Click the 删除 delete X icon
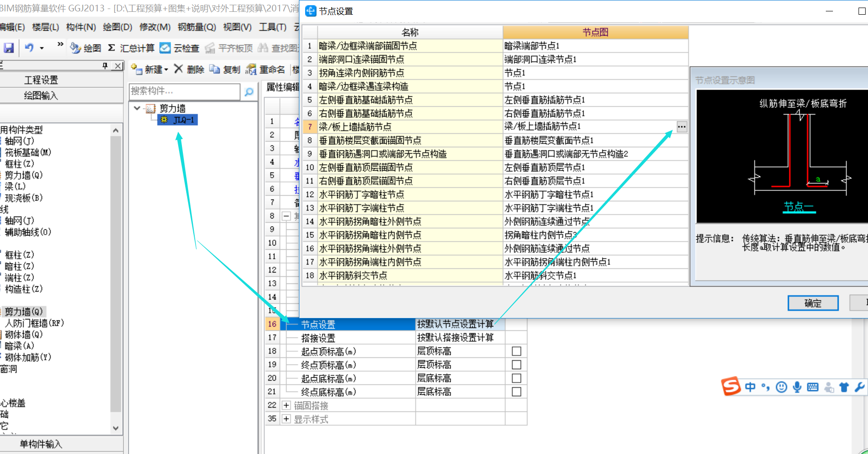The width and height of the screenshot is (868, 454). pos(178,69)
